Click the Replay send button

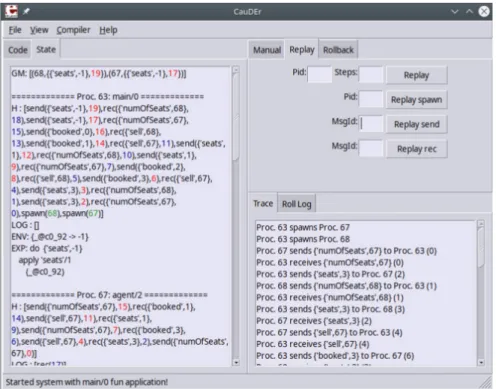[x=416, y=124]
